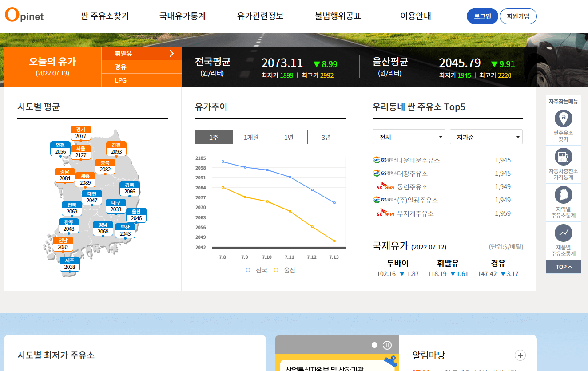Screen dimensions: 588x371
Task: Click the TOP button in the sidebar
Action: click(x=563, y=267)
